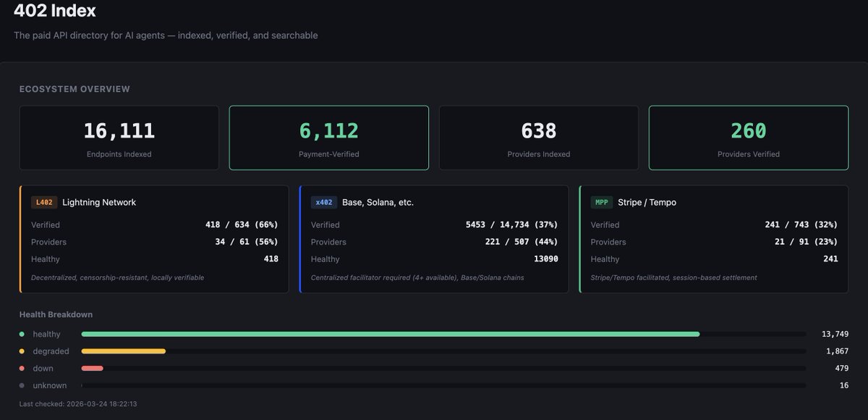Click providers value 34 / 61 (56%)
868x420 pixels.
point(247,242)
